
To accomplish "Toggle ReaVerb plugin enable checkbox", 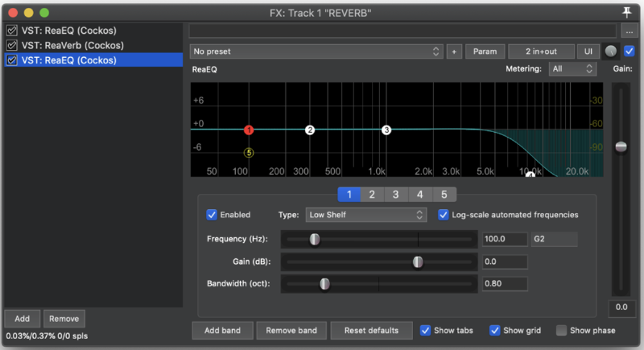I will [12, 45].
